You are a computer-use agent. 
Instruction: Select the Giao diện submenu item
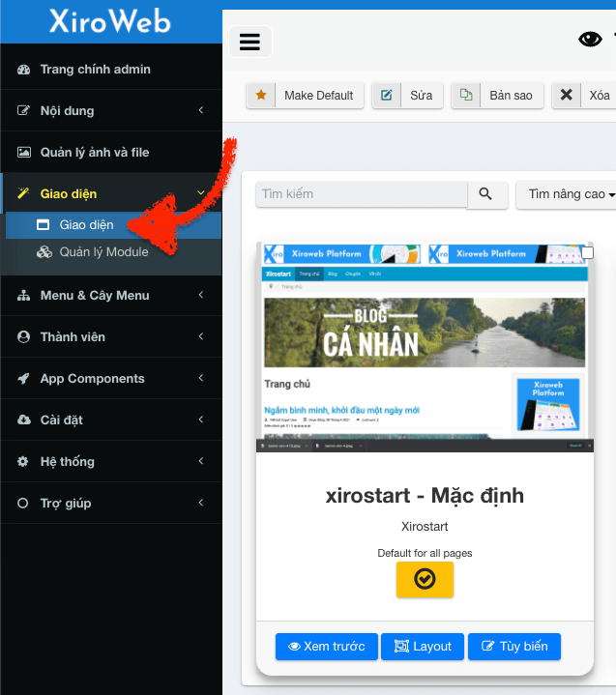click(x=113, y=225)
